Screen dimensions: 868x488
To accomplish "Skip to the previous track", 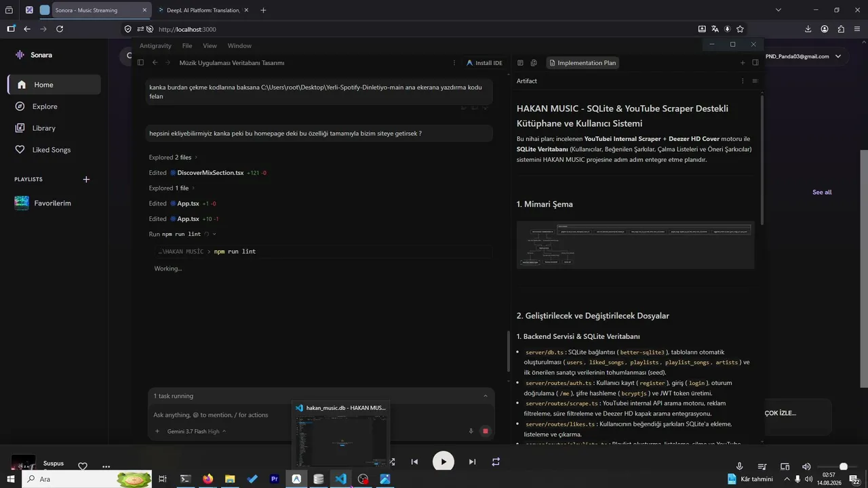I will coord(414,462).
